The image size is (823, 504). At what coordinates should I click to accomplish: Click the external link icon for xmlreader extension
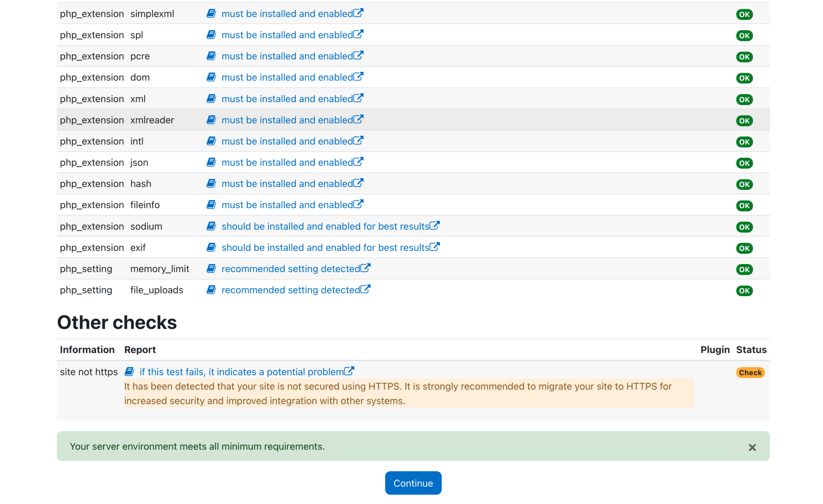359,119
